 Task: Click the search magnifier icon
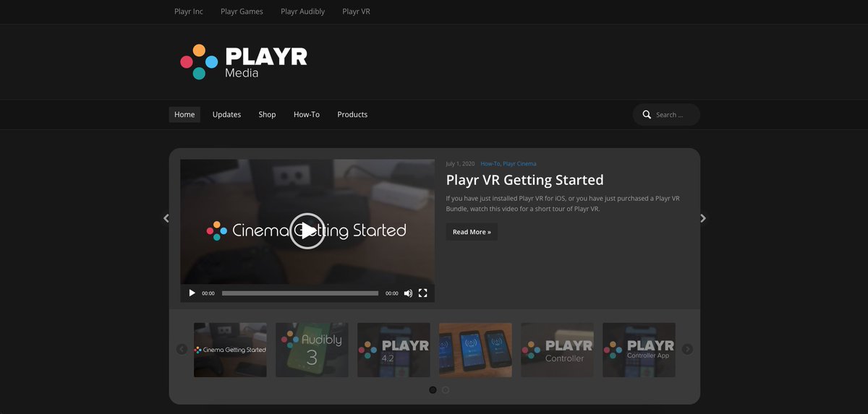pyautogui.click(x=647, y=115)
